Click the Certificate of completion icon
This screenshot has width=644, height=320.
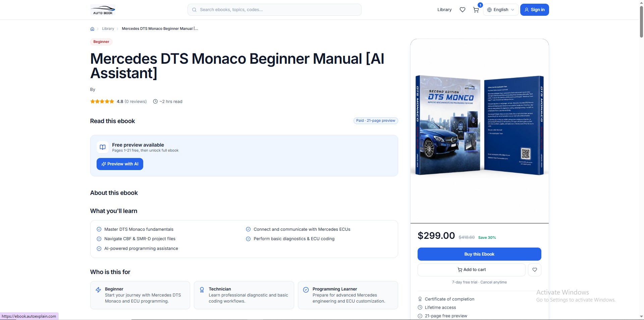[x=420, y=299]
